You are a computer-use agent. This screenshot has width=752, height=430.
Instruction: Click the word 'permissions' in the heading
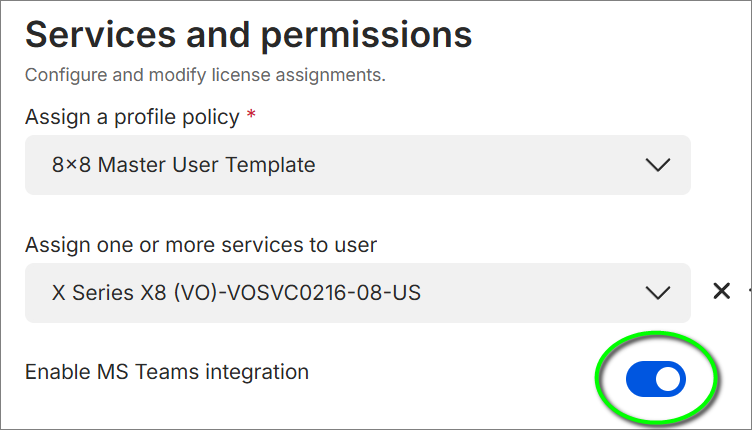(x=367, y=36)
